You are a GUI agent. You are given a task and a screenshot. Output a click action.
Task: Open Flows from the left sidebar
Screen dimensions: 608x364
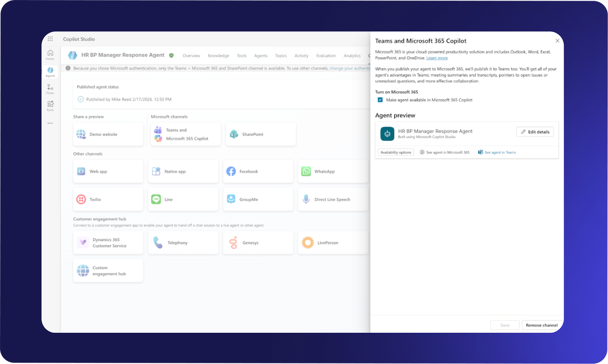coord(50,89)
